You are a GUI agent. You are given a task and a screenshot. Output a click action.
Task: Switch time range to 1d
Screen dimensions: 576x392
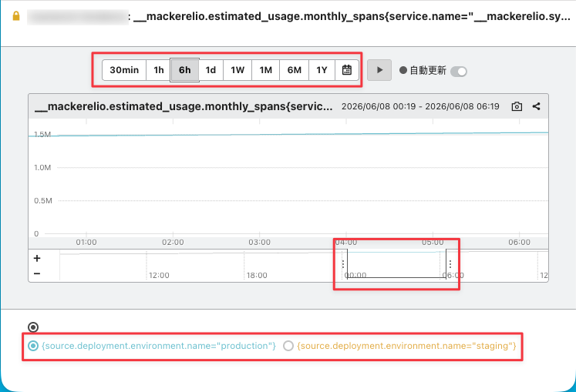(211, 70)
